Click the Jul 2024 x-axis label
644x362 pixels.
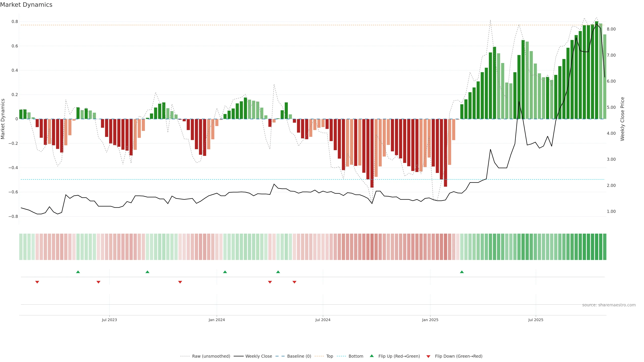pos(323,320)
